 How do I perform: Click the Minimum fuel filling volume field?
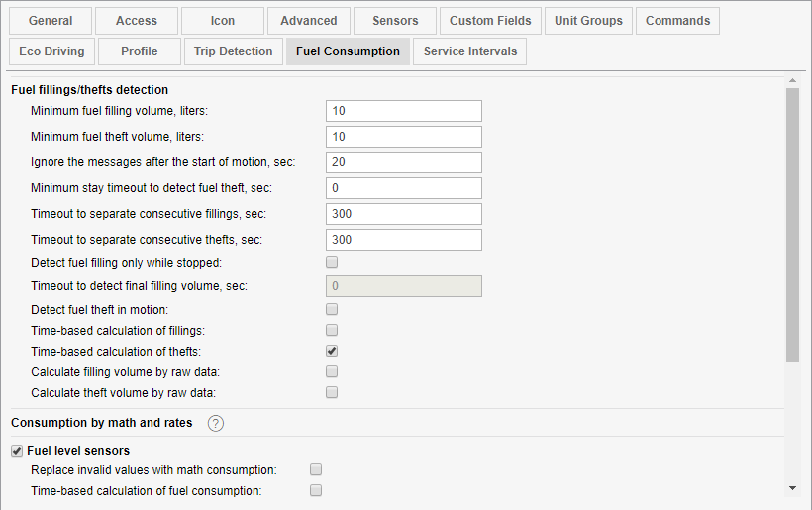(403, 111)
